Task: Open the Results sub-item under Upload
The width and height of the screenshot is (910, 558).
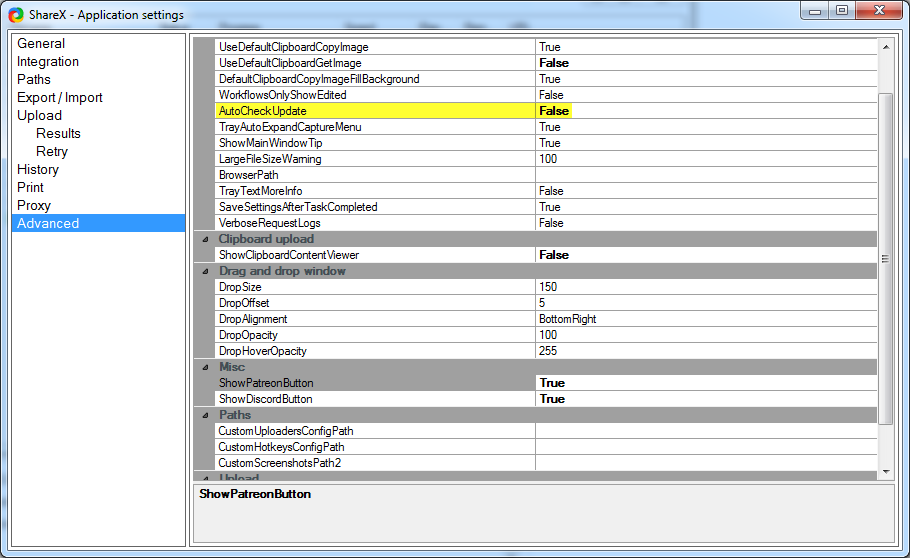Action: tap(58, 134)
